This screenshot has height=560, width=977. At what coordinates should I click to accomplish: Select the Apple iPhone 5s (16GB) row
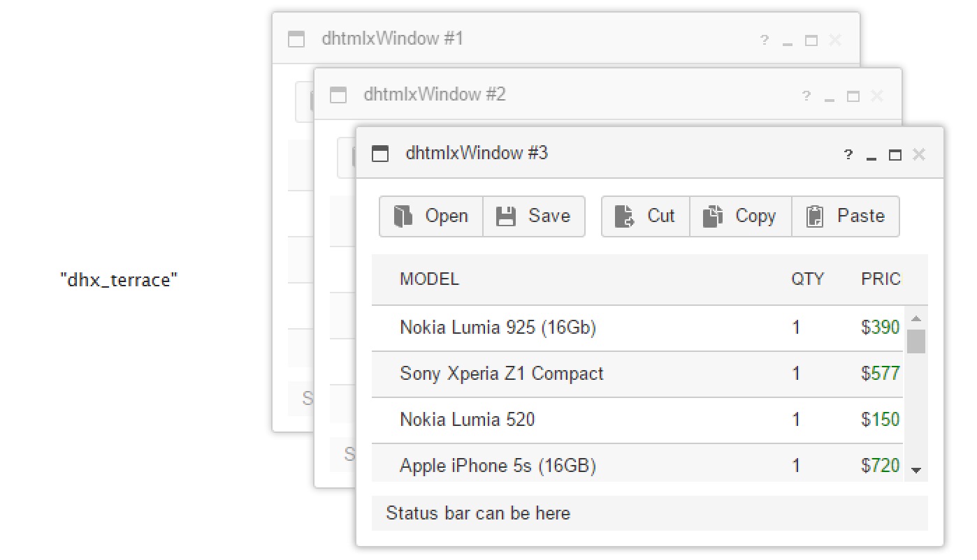point(637,462)
